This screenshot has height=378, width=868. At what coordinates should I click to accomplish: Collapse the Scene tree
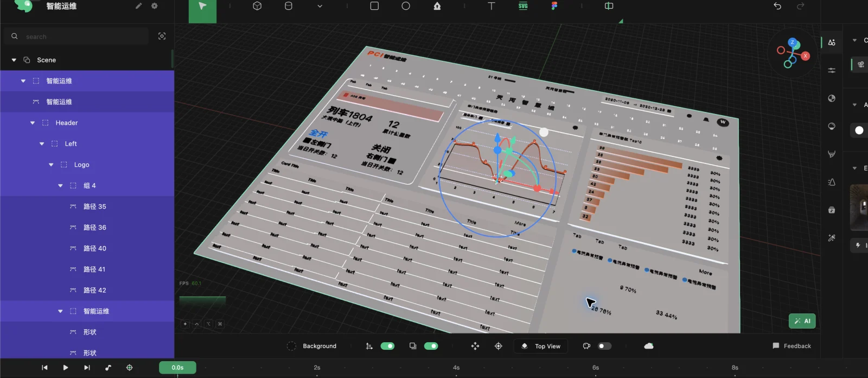tap(14, 60)
